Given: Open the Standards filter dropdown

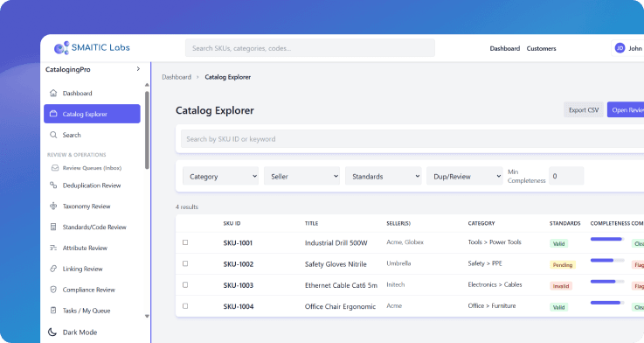Looking at the screenshot, I should pyautogui.click(x=384, y=176).
